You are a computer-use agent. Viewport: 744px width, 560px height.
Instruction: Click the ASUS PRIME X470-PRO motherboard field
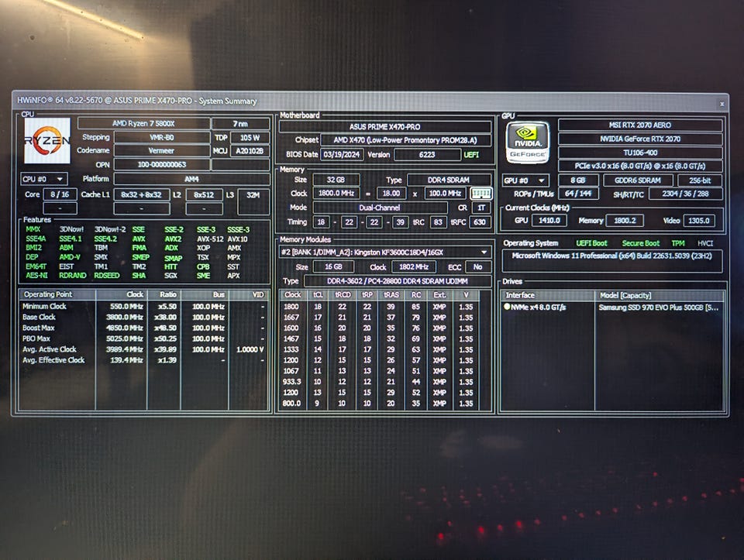point(385,127)
